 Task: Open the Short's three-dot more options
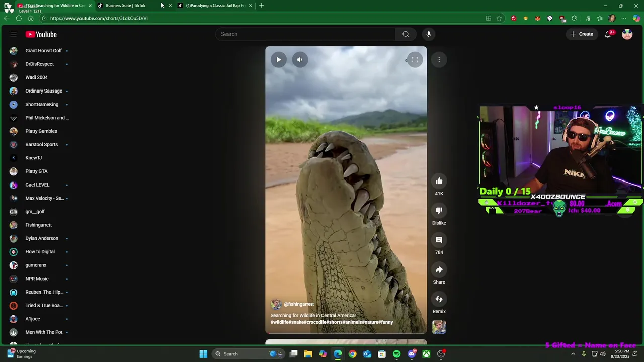coord(439,60)
